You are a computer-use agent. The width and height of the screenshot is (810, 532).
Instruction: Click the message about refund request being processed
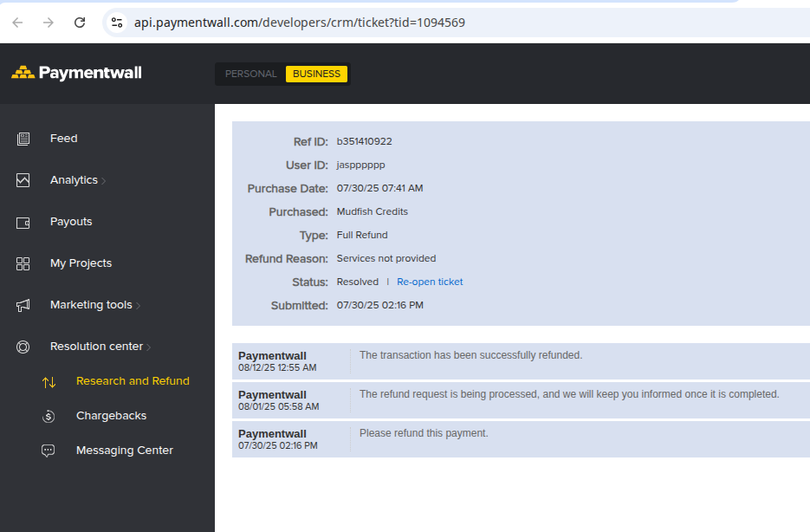point(569,394)
